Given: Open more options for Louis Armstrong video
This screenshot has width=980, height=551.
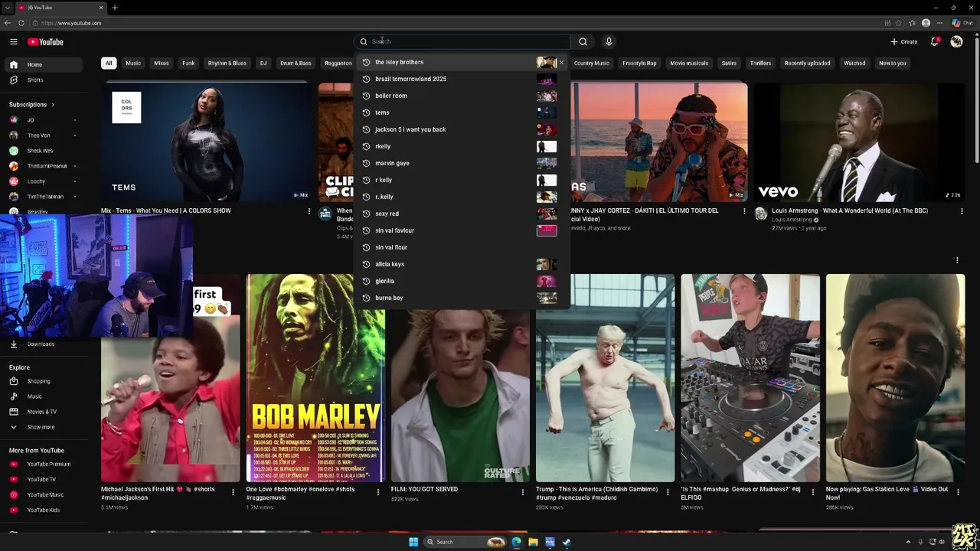Looking at the screenshot, I should click(962, 211).
